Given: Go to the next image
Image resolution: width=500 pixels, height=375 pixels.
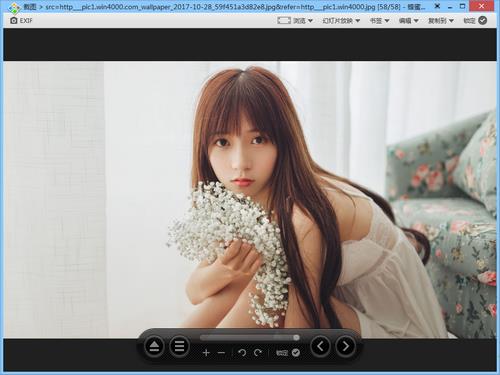Looking at the screenshot, I should (346, 346).
